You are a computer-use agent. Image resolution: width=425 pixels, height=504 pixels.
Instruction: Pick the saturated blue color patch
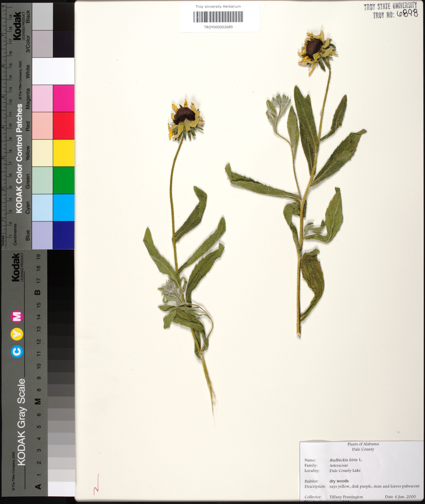[64, 235]
